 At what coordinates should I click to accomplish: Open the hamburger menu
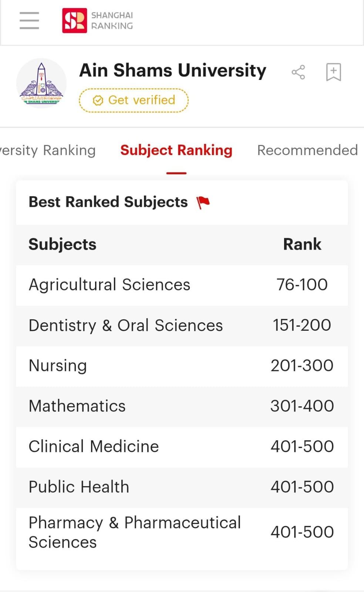[x=29, y=20]
